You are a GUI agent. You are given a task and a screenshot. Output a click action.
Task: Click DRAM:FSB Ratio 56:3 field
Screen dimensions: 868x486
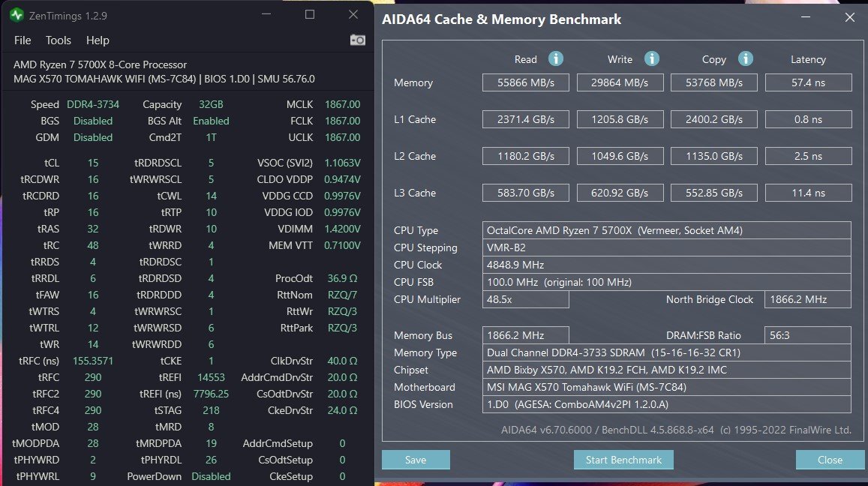(808, 335)
